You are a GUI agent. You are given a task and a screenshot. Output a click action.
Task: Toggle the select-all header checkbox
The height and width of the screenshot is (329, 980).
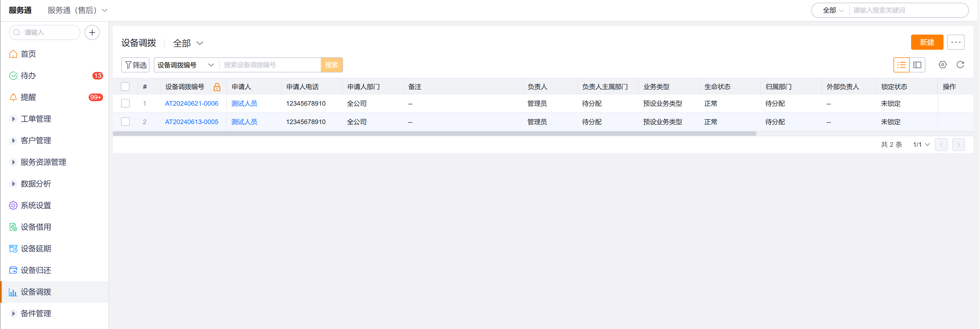[x=125, y=87]
